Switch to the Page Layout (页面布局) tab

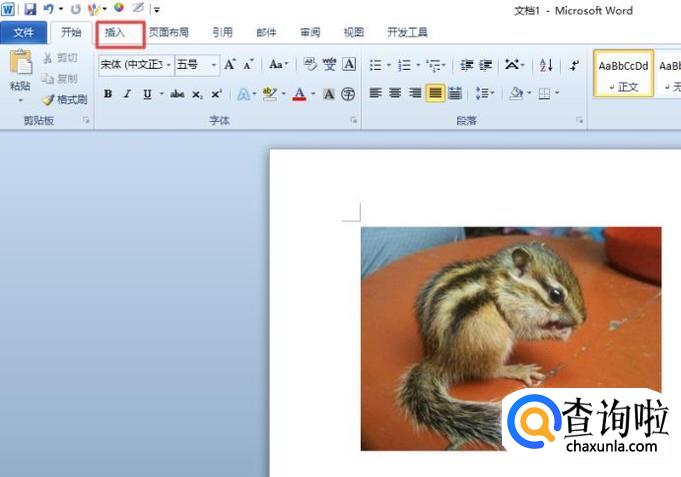(x=168, y=32)
